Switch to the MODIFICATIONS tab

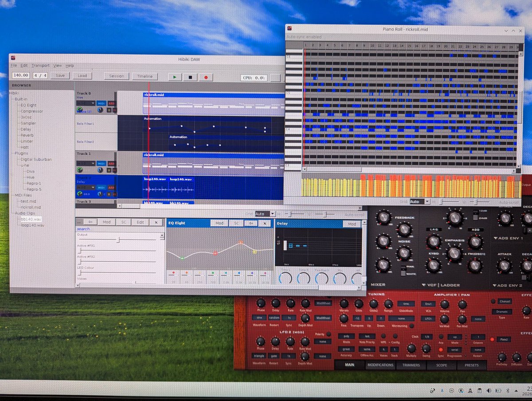(380, 365)
